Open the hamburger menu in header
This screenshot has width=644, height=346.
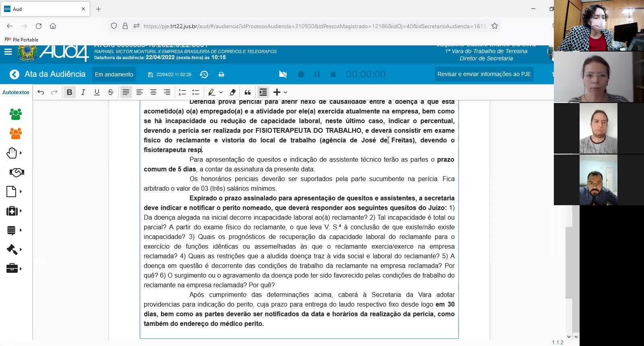(x=8, y=52)
